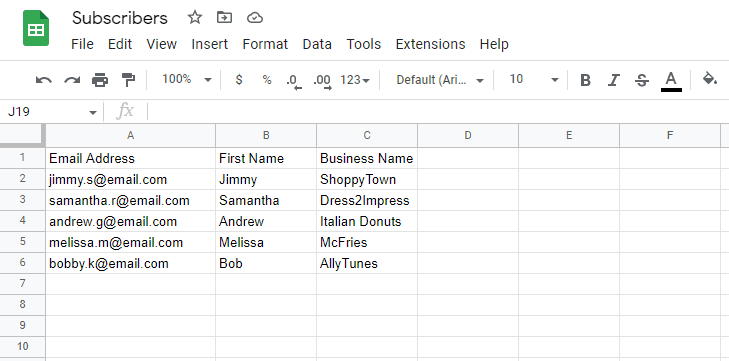Select cell andrew.g@email.com
The width and height of the screenshot is (729, 361).
click(x=131, y=221)
